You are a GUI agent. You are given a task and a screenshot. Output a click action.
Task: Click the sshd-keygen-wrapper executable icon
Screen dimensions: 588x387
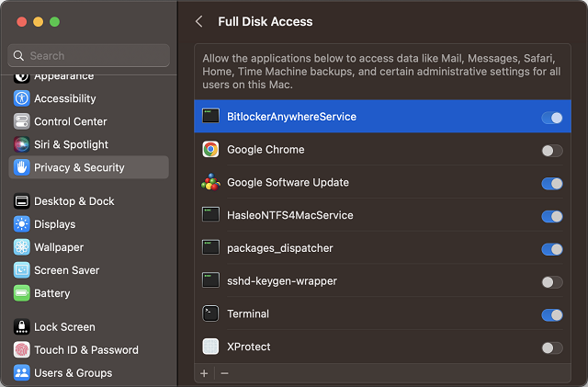point(210,280)
